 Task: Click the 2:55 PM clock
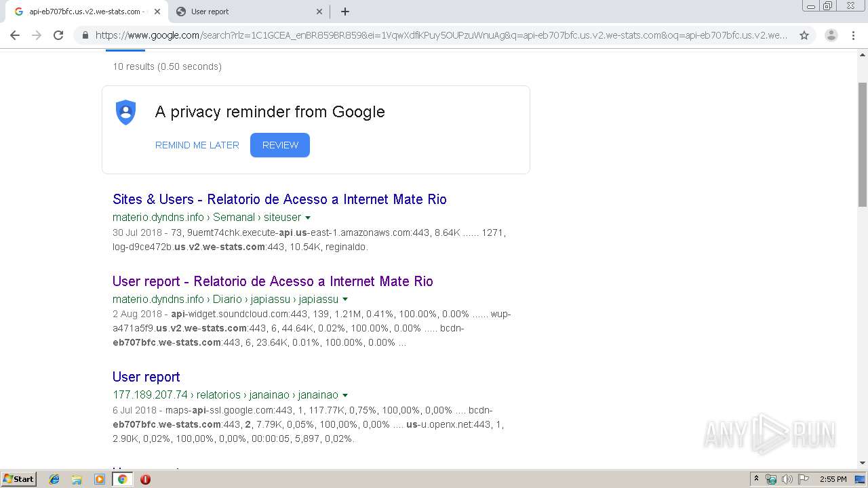[833, 479]
